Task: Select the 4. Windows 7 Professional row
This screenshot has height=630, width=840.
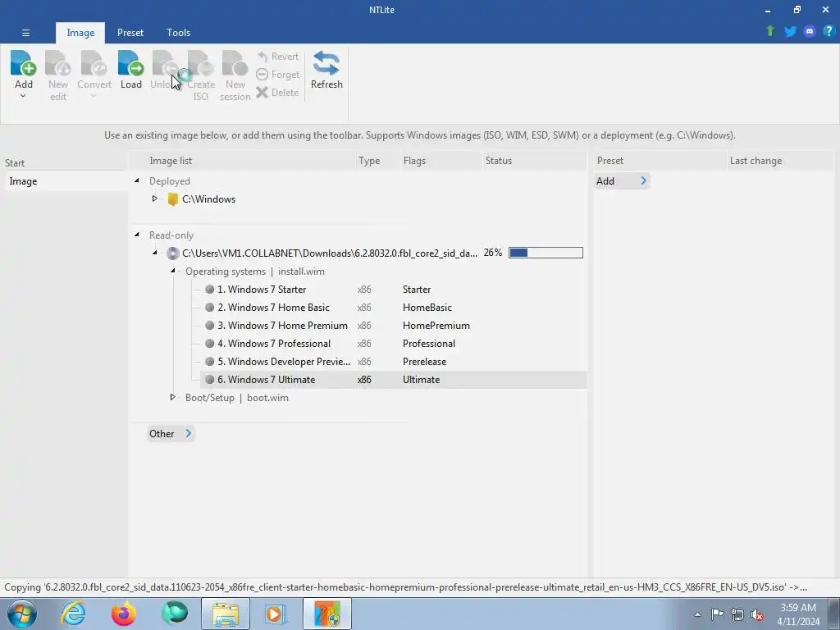Action: coord(393,344)
